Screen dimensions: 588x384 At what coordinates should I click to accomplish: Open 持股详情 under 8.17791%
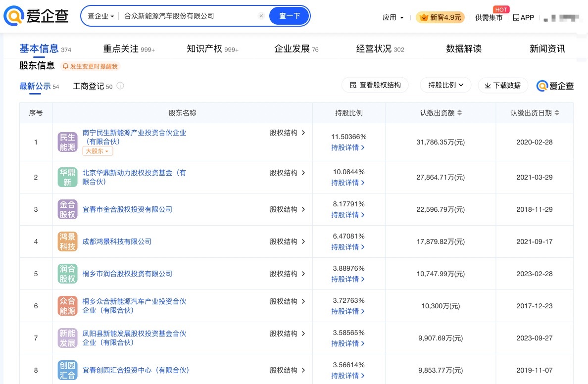348,215
